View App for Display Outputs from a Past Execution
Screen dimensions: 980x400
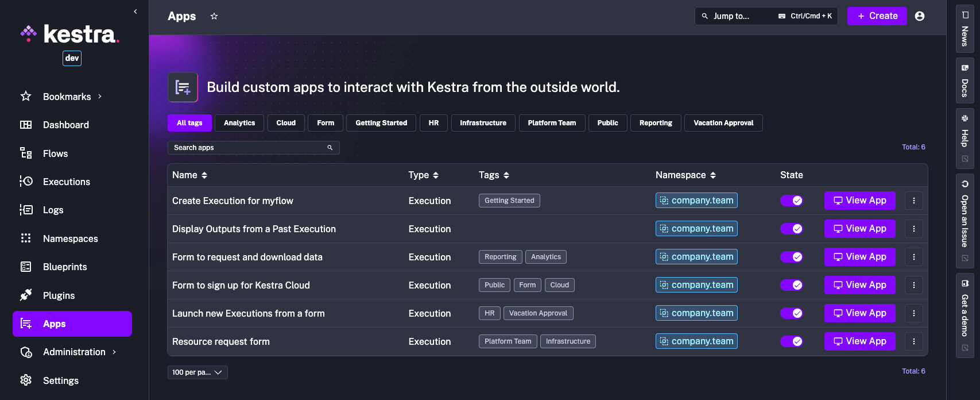click(x=859, y=229)
